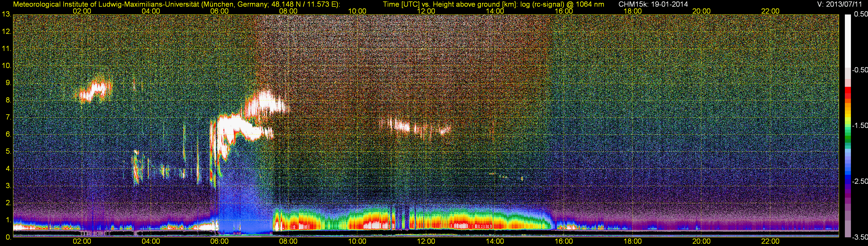The height and width of the screenshot is (246, 868).
Task: Select the -0.50 color scale value
Action: [860, 70]
